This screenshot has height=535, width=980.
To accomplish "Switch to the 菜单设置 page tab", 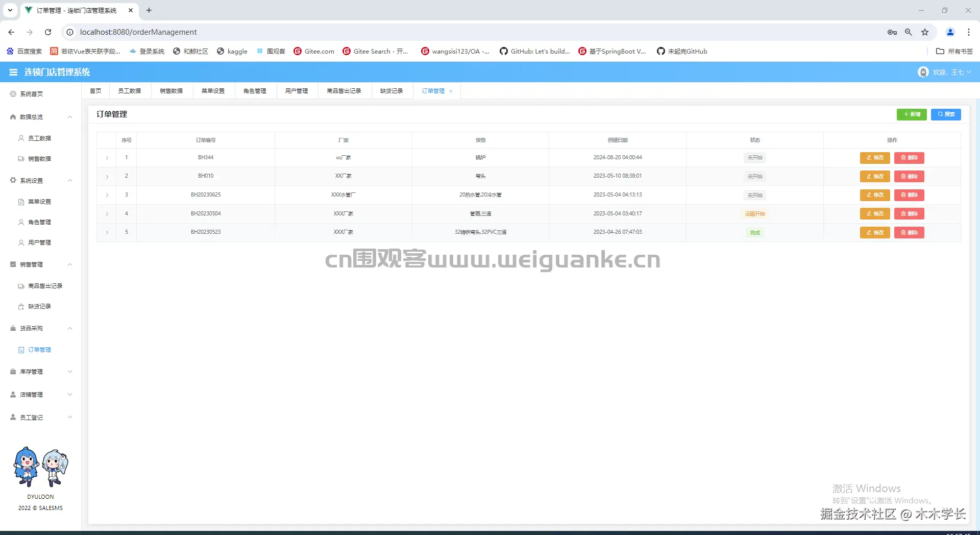I will pos(213,91).
